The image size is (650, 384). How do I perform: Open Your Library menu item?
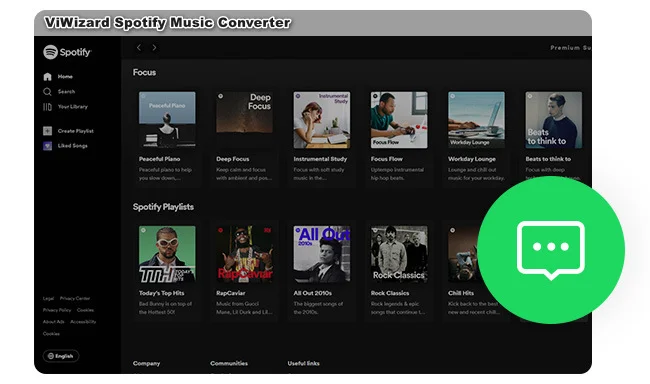pyautogui.click(x=73, y=107)
